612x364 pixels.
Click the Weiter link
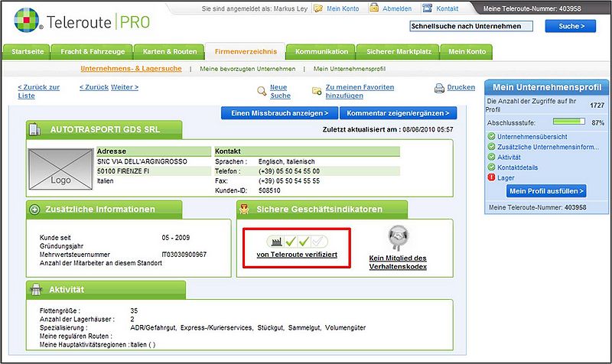125,87
